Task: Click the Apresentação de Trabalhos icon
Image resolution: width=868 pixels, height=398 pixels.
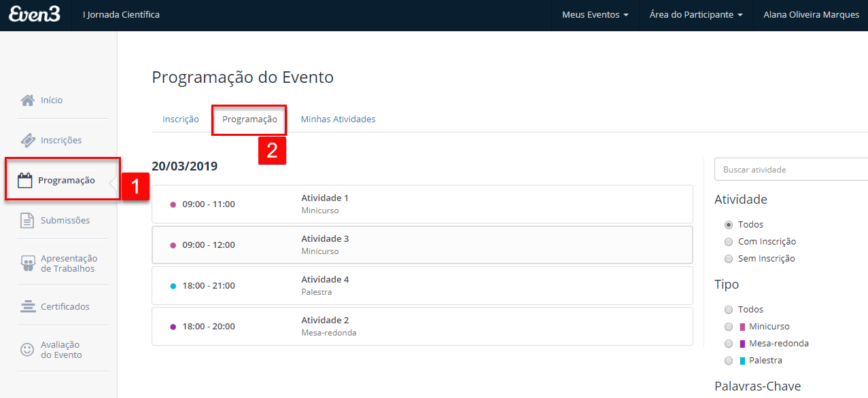Action: 27,264
